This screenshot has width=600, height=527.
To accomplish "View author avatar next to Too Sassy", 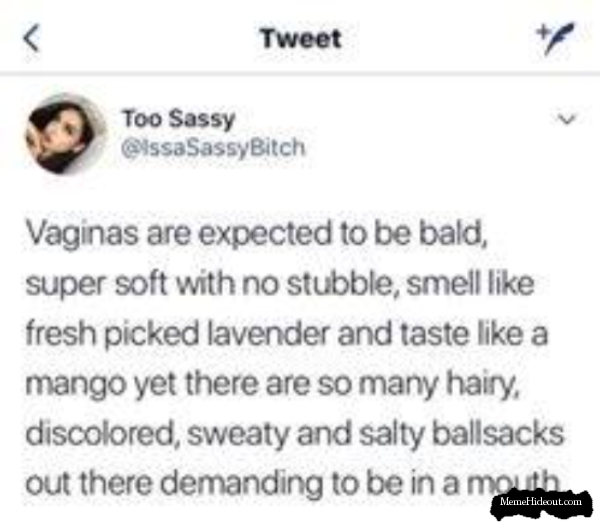I will [66, 134].
